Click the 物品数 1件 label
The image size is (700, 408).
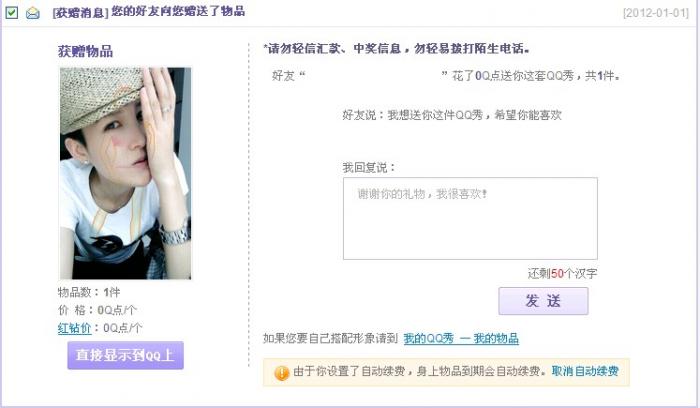[x=89, y=292]
